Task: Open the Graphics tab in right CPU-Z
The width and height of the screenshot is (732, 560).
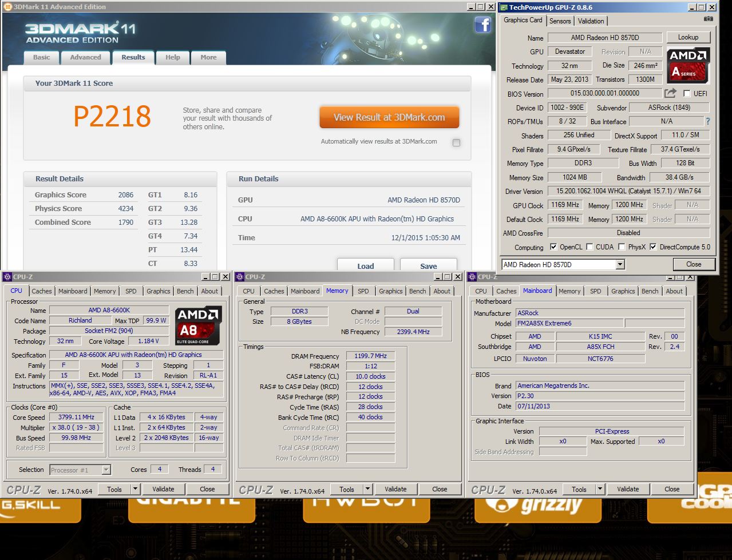Action: [623, 291]
